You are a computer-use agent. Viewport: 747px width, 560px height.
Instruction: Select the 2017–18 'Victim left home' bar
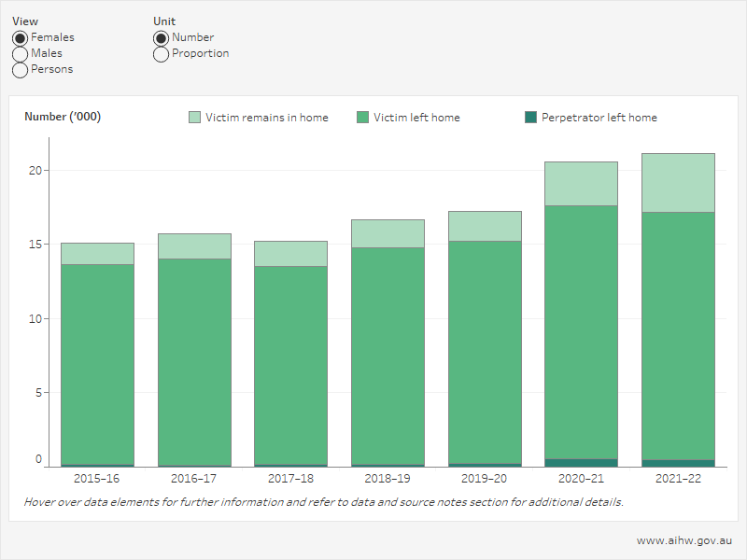click(290, 364)
